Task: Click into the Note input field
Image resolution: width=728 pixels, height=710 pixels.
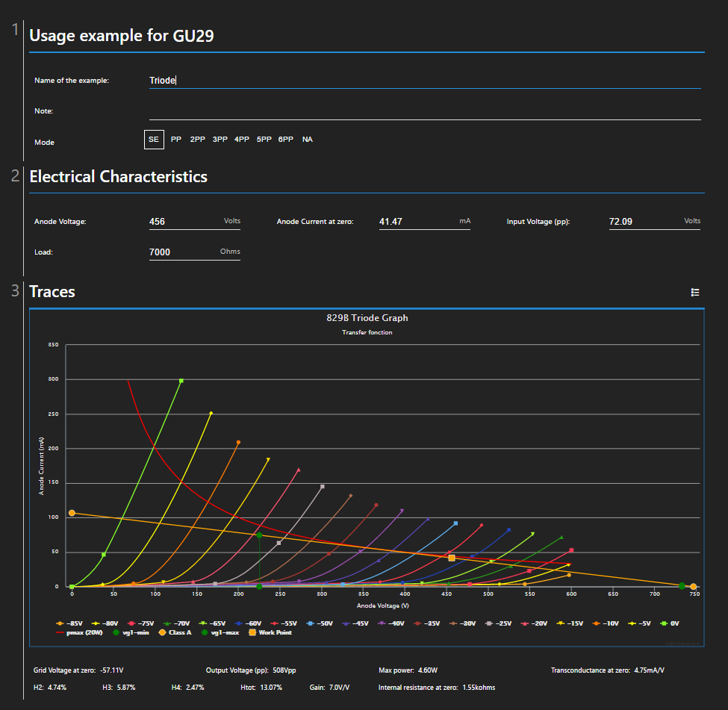Action: 425,111
